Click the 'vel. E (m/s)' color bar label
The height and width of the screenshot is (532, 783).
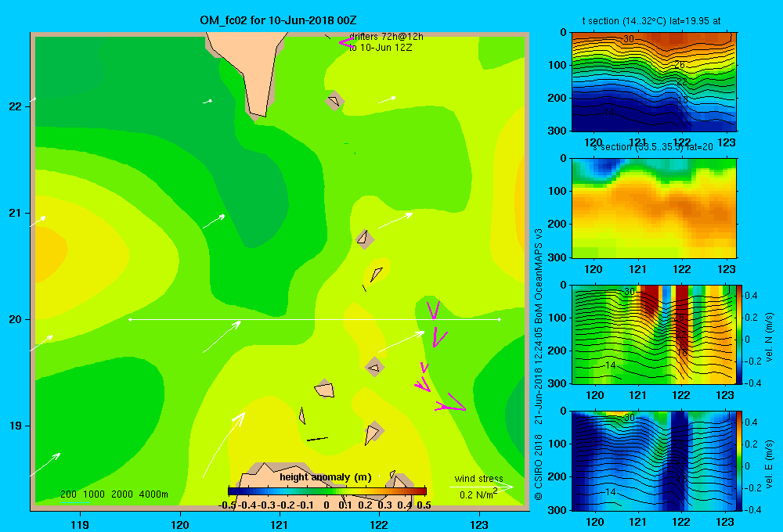click(x=770, y=463)
